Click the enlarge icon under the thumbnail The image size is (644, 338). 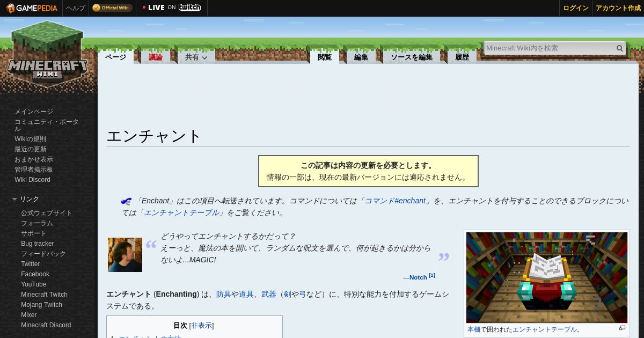tap(623, 328)
